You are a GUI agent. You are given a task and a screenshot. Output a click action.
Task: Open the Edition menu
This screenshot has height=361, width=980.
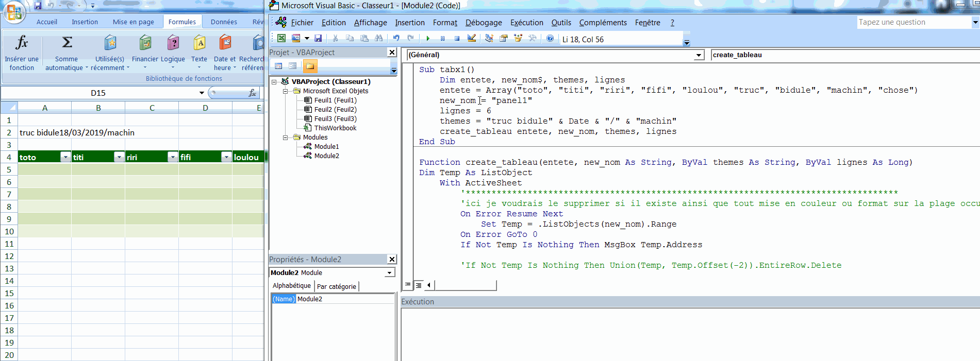point(334,23)
